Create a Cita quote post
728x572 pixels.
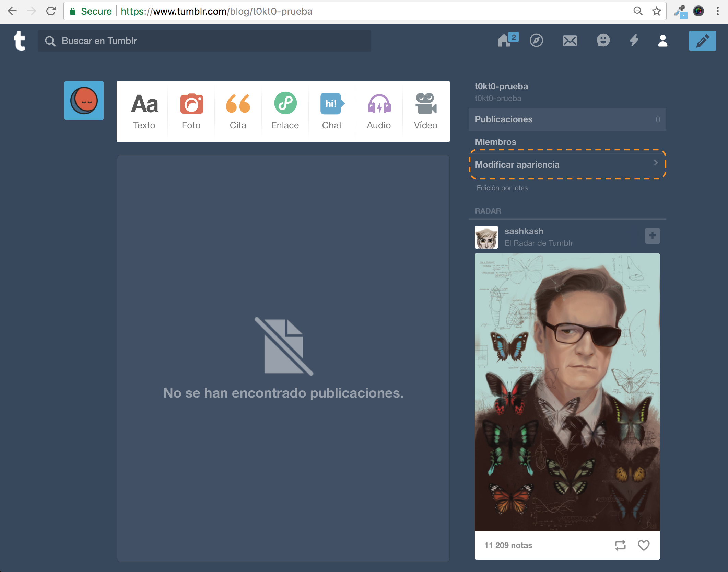tap(238, 112)
